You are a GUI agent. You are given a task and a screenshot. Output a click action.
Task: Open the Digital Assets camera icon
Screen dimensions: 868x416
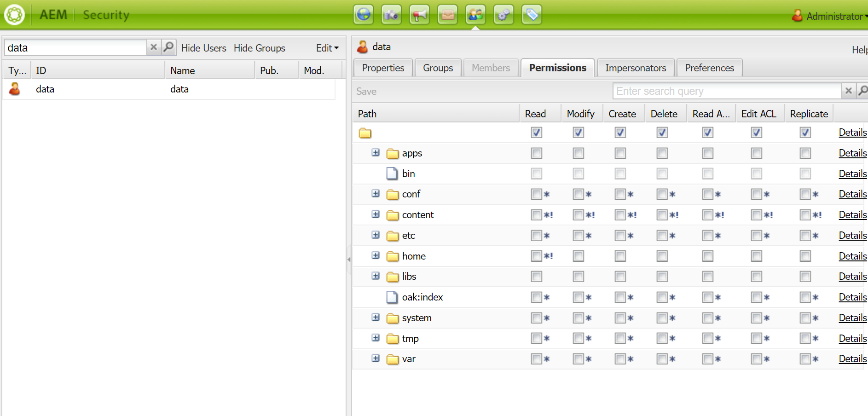pos(392,15)
